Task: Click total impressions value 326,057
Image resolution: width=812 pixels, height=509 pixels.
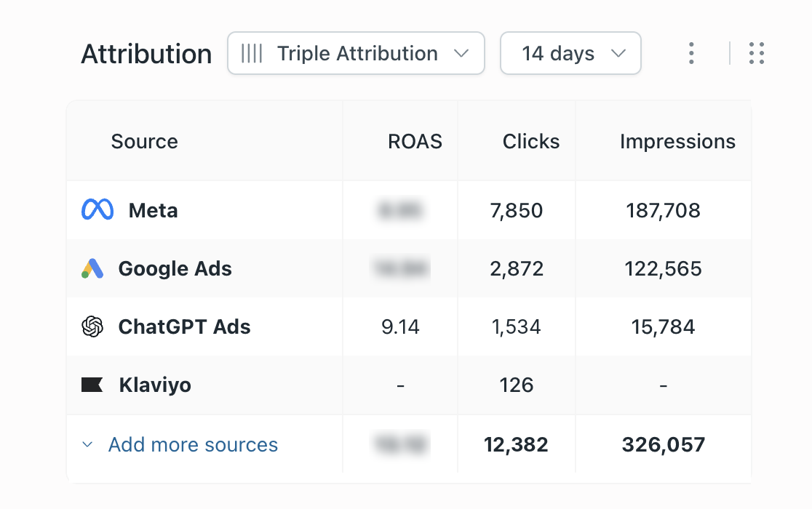Action: tap(664, 444)
